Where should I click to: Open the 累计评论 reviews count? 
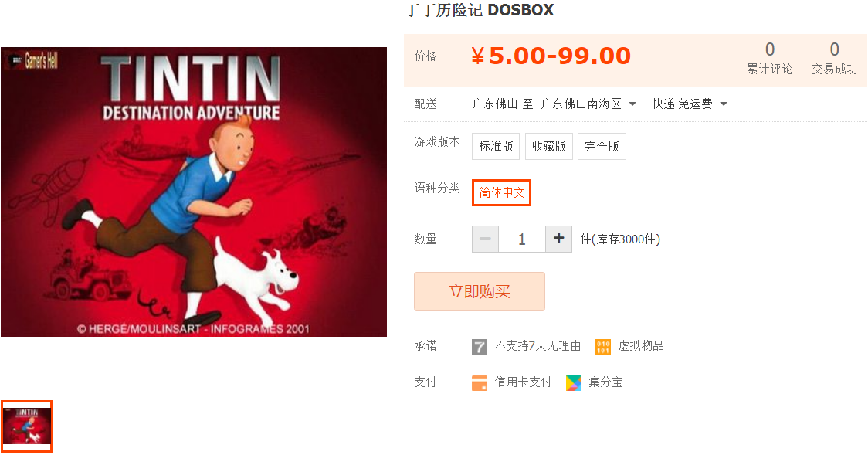(x=769, y=59)
